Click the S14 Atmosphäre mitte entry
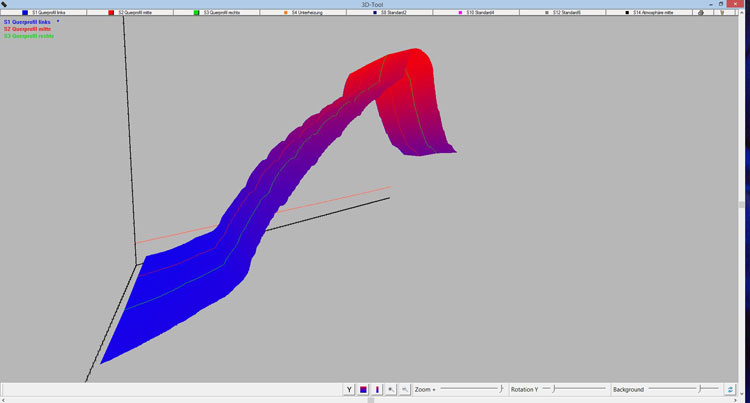Image resolution: width=750 pixels, height=403 pixels. pos(647,13)
